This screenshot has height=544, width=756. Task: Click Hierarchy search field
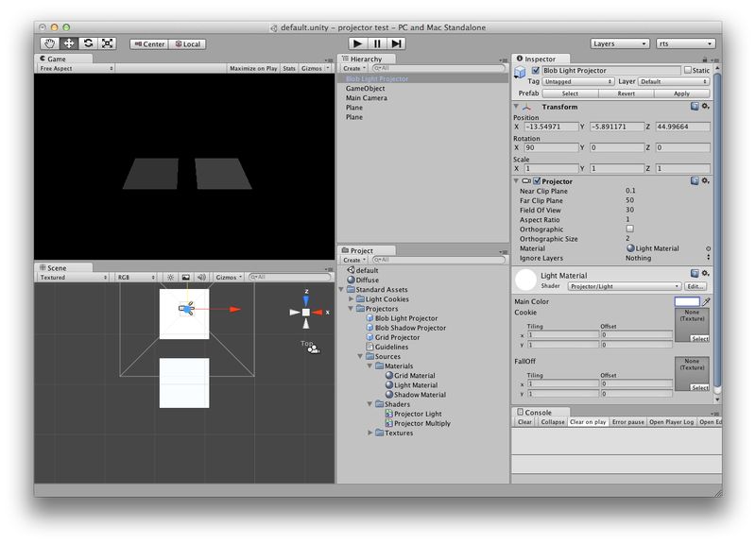click(438, 68)
